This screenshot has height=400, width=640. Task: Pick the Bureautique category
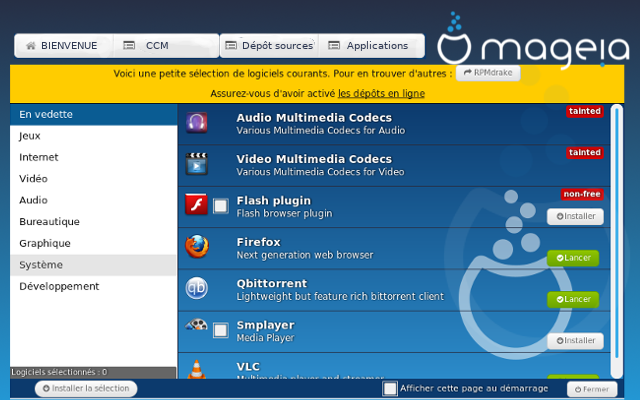(x=94, y=222)
